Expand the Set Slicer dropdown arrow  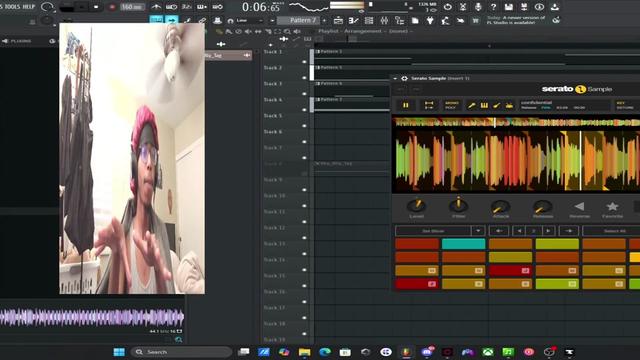click(478, 231)
